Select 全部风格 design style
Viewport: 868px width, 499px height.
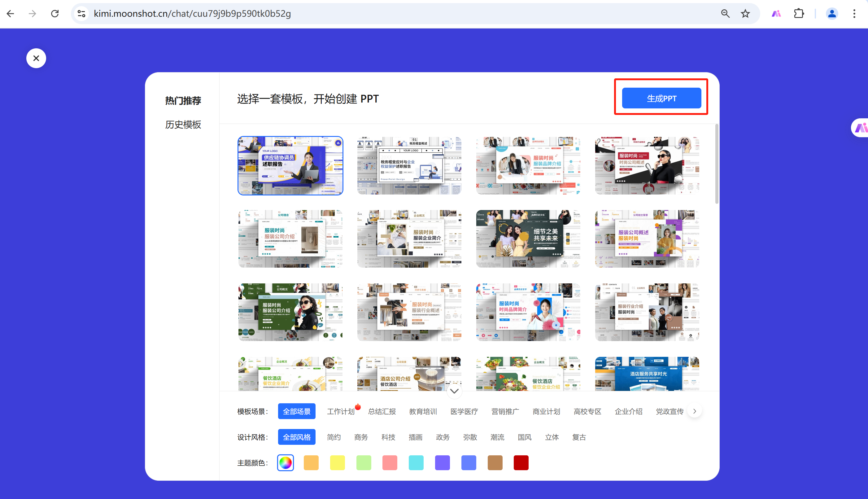pyautogui.click(x=297, y=437)
